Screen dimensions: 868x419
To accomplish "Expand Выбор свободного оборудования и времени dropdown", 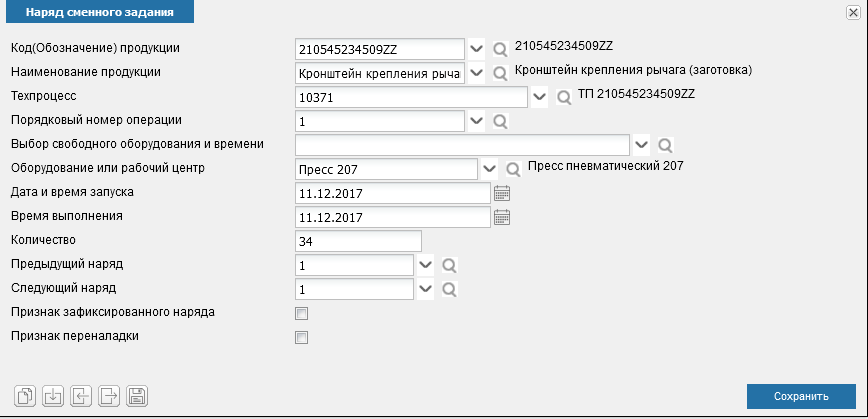I will (641, 144).
